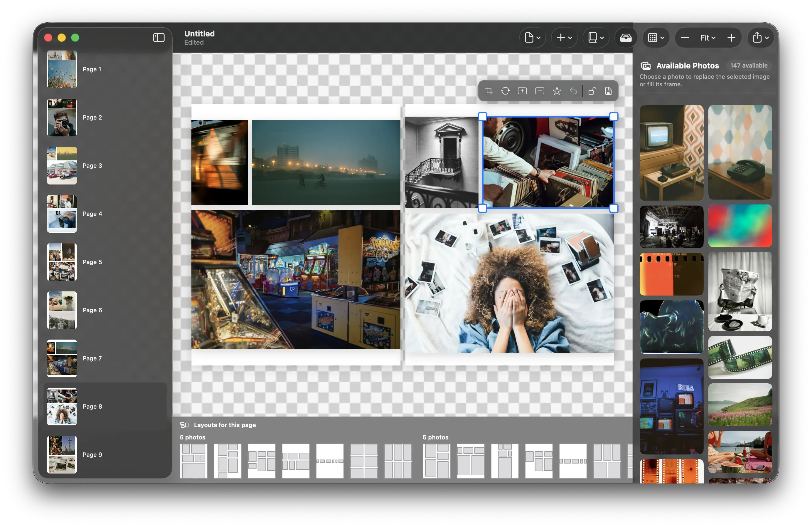This screenshot has height=527, width=812.
Task: Choose the green telephone photo
Action: [740, 152]
